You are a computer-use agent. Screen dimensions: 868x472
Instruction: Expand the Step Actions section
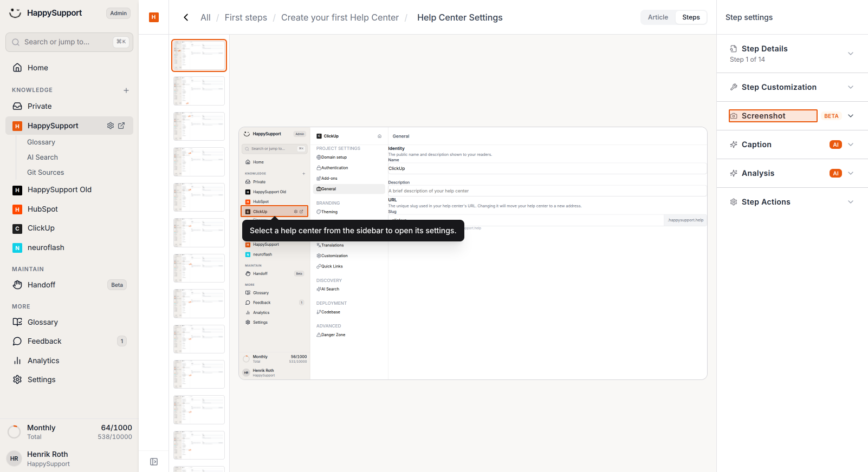(851, 202)
